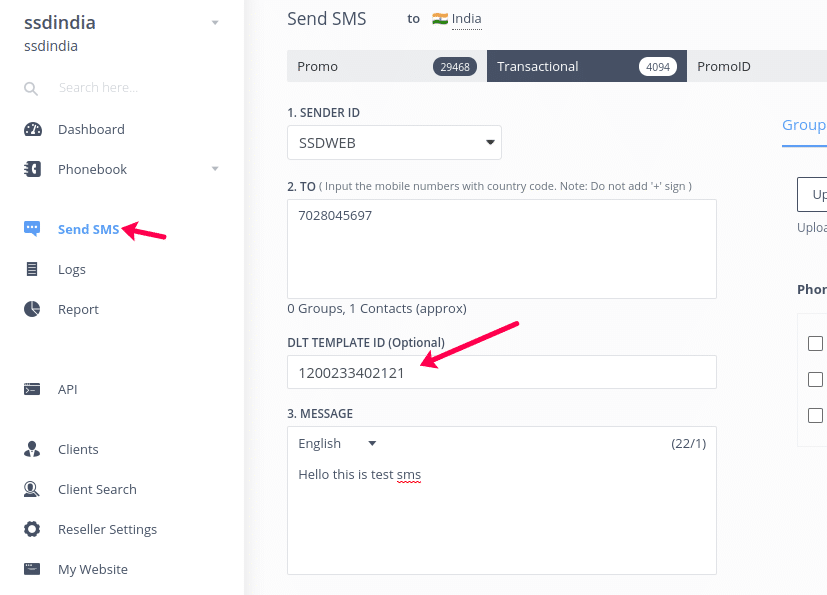The image size is (827, 595).
Task: Click the DLT Template ID field
Action: (x=502, y=372)
